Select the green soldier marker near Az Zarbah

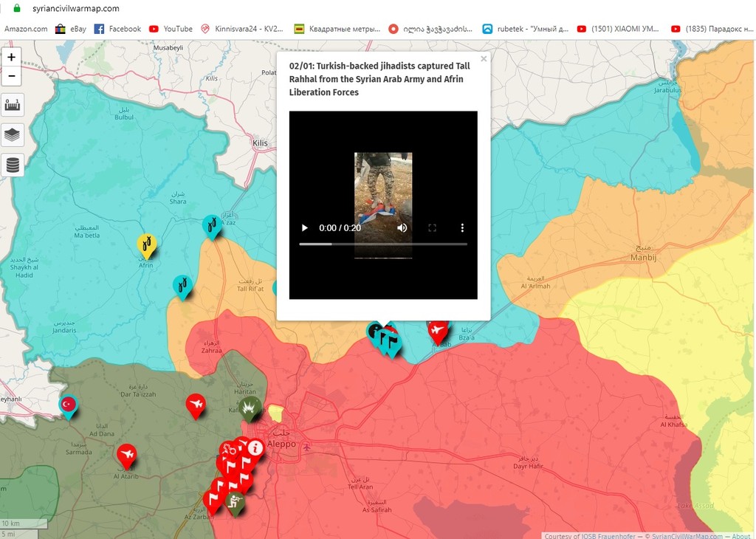235,502
